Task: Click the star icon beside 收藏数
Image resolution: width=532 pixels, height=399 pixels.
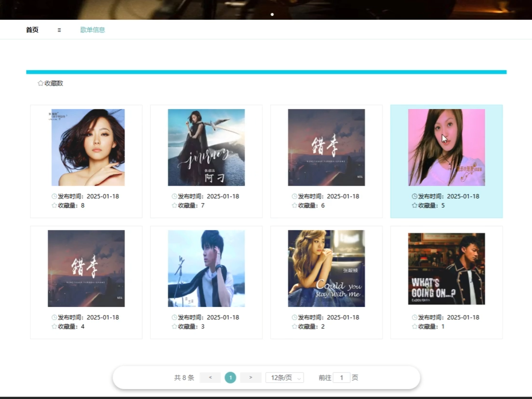Action: 41,83
